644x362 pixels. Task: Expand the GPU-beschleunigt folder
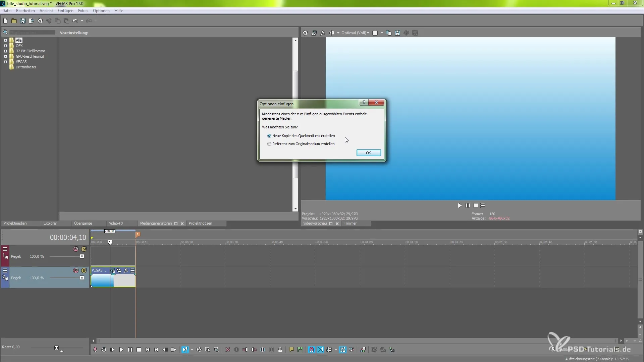(5, 56)
